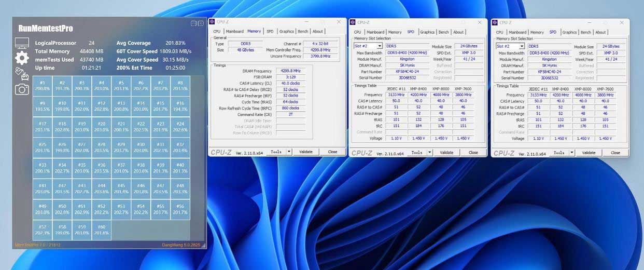The width and height of the screenshot is (644, 270).
Task: Click Tools button in CPU-Z Memory window
Action: (276, 152)
